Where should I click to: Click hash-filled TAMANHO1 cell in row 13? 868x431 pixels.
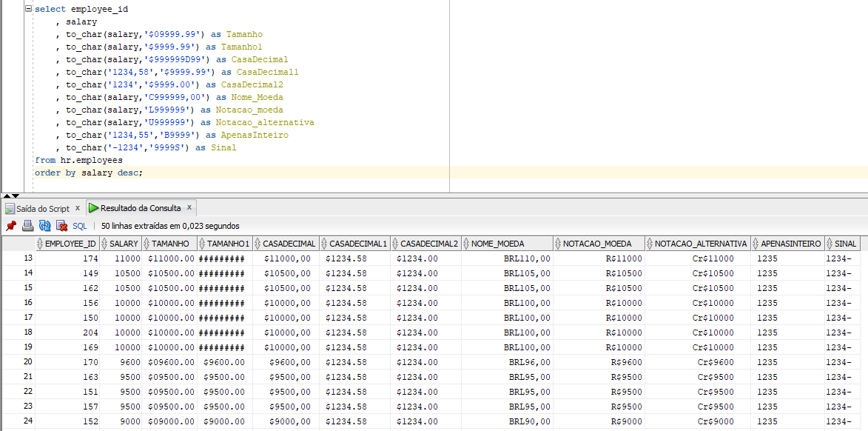225,258
